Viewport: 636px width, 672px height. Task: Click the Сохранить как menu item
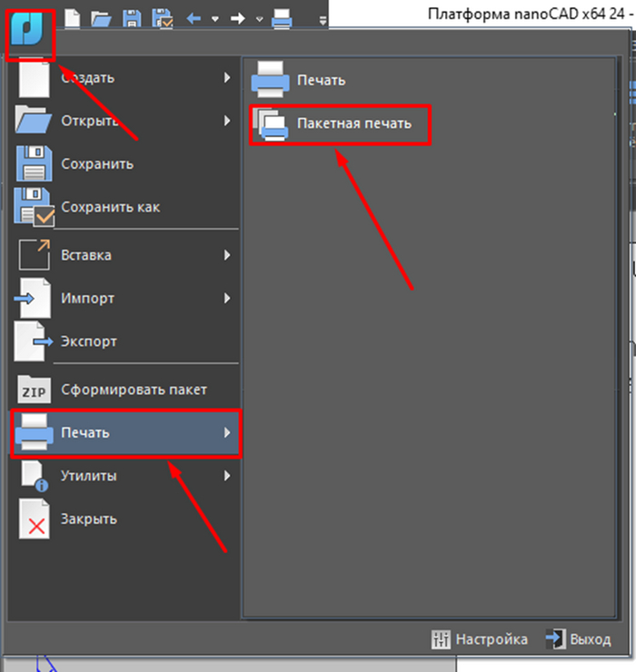[124, 207]
